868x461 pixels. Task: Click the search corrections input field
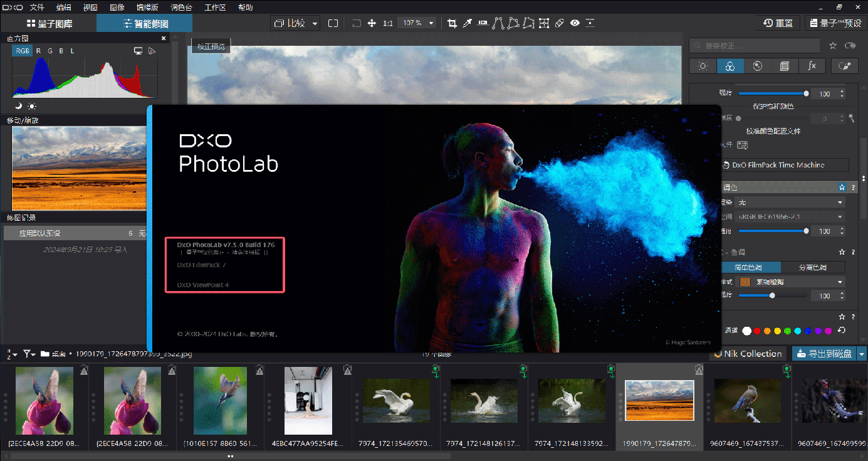click(x=754, y=46)
